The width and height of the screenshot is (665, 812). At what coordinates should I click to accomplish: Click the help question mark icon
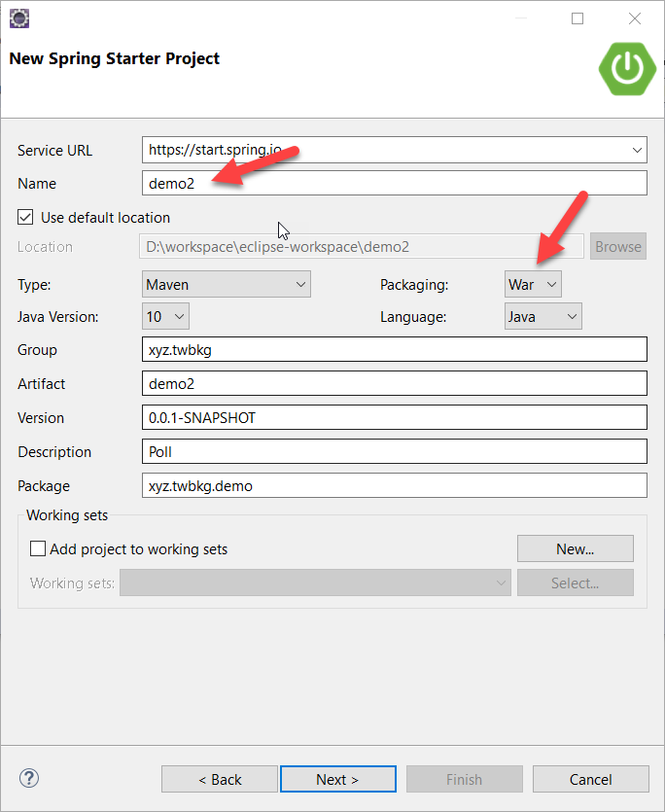29,778
